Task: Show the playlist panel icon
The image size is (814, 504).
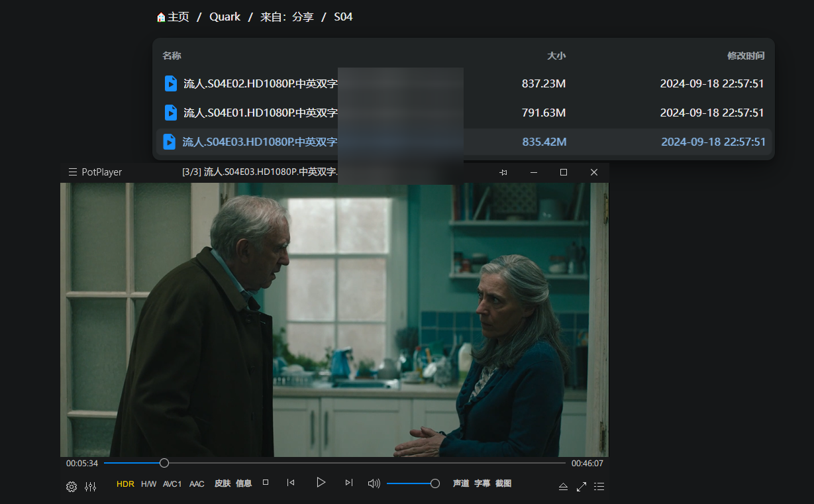Action: pyautogui.click(x=599, y=487)
